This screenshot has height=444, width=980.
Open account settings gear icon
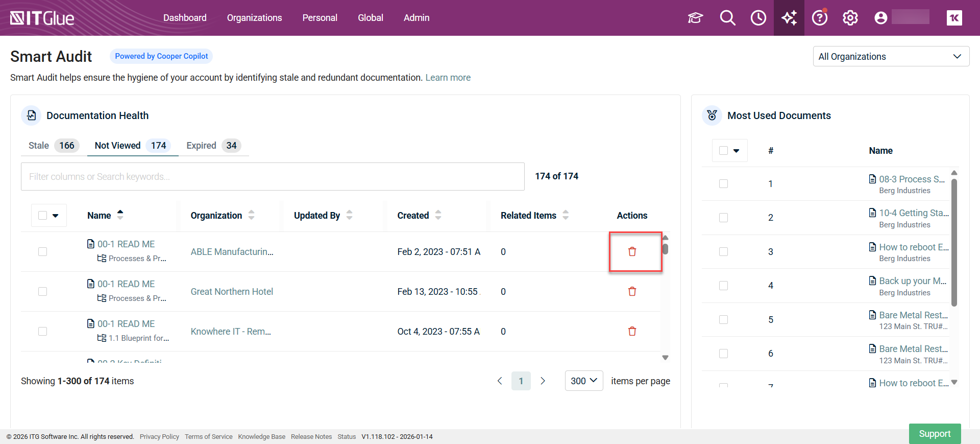coord(850,18)
